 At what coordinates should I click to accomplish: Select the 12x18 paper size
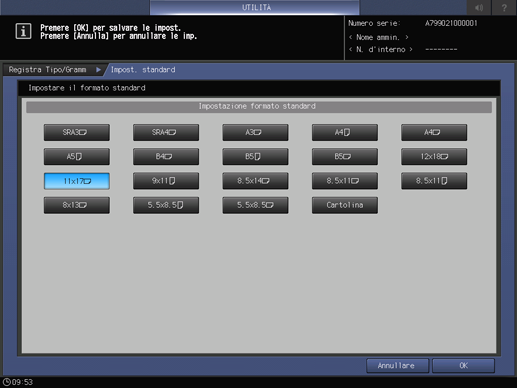tap(434, 157)
